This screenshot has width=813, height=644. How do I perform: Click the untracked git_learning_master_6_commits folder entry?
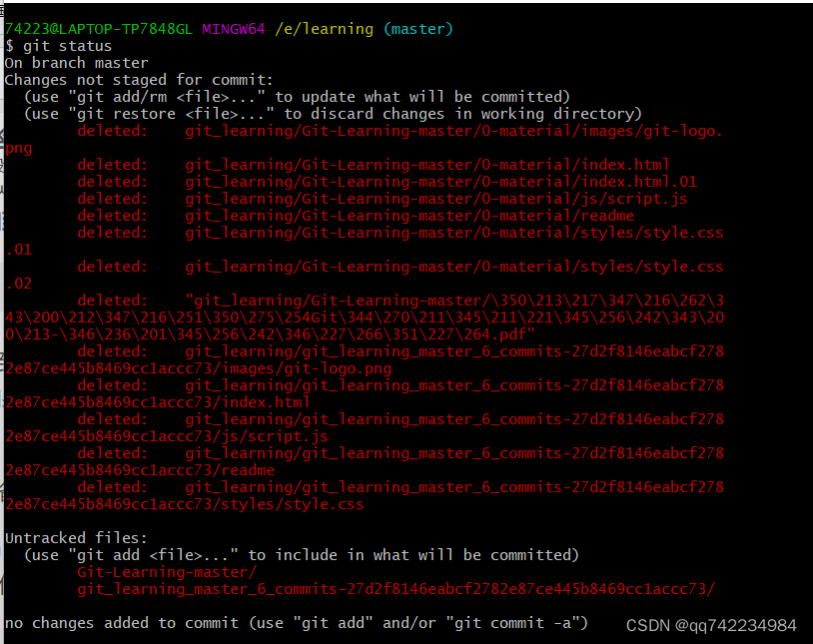click(x=396, y=589)
